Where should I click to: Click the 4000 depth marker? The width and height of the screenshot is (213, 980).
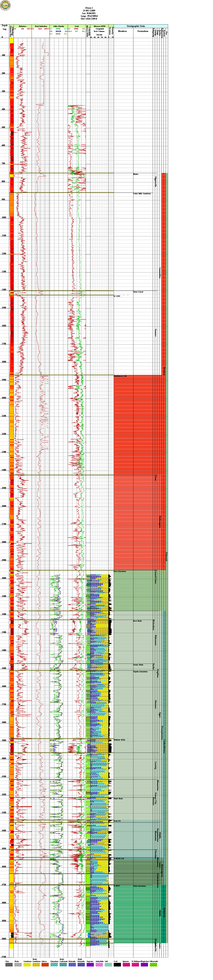[4, 759]
